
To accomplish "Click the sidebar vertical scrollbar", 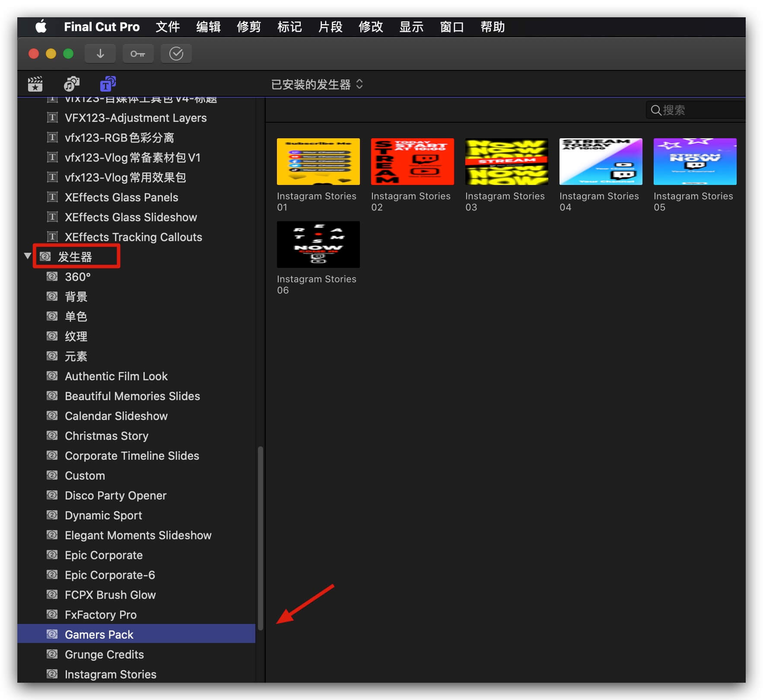I will click(x=261, y=538).
